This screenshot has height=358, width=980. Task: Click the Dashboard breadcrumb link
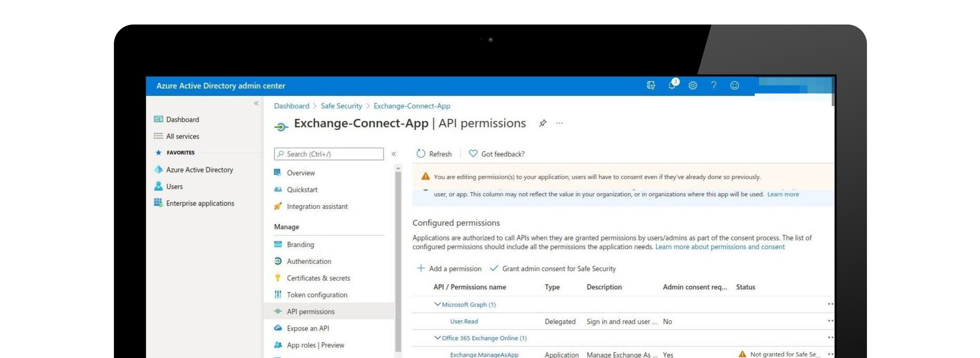tap(291, 106)
